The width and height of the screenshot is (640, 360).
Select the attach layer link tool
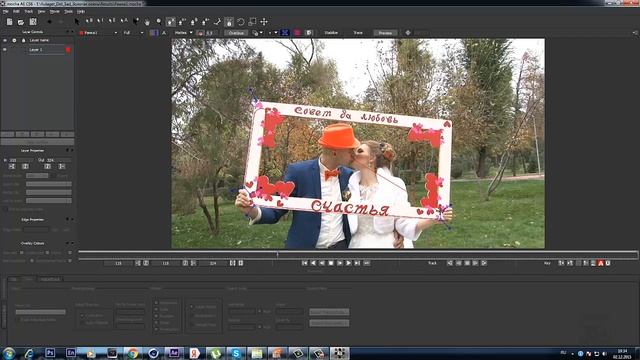pos(217,22)
